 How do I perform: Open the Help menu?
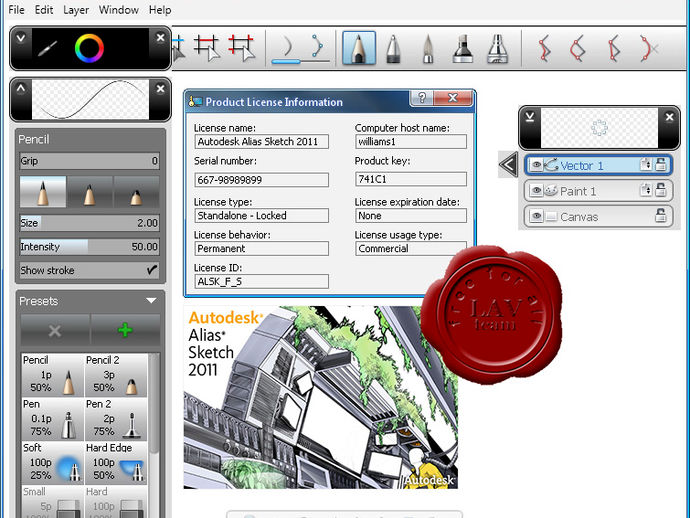pos(160,10)
